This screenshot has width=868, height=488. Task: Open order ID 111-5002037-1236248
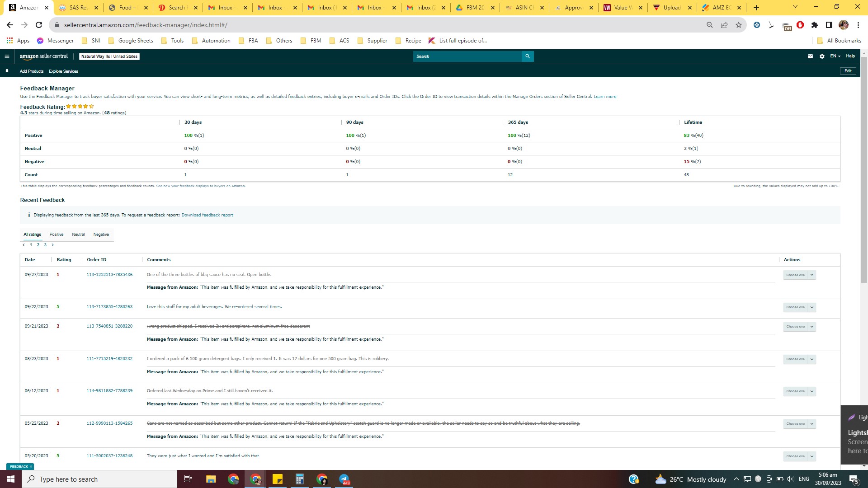click(x=109, y=456)
